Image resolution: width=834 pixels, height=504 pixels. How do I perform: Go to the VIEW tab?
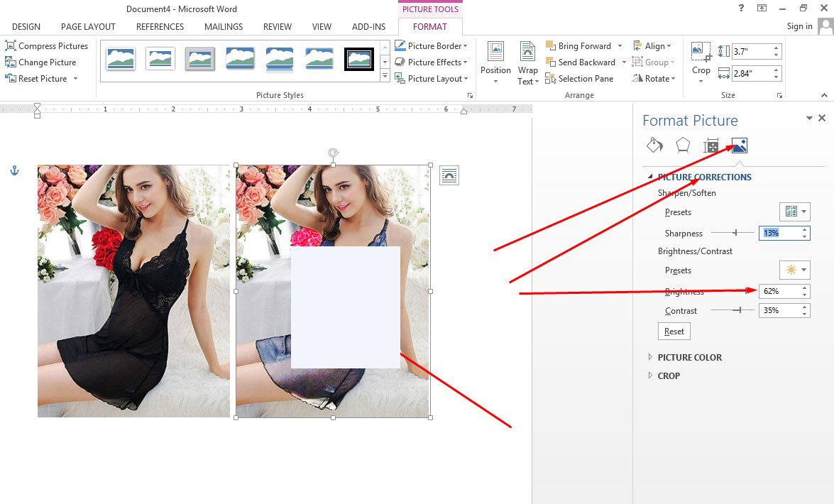click(322, 26)
